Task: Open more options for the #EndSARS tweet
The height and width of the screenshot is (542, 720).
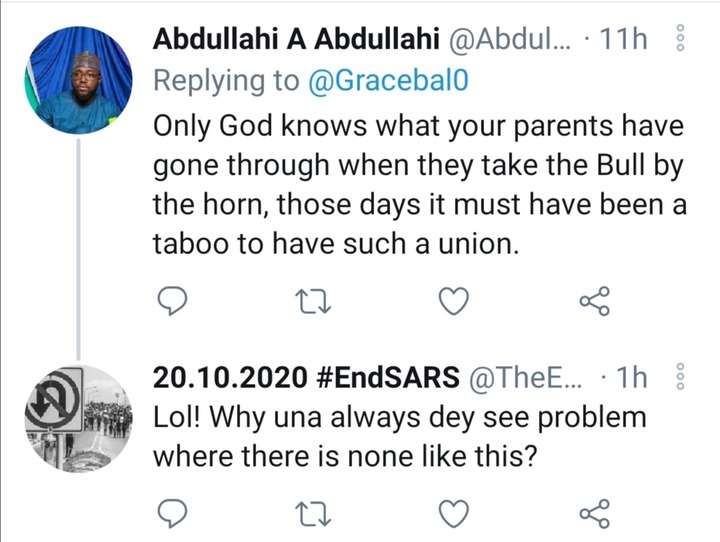Action: 681,376
